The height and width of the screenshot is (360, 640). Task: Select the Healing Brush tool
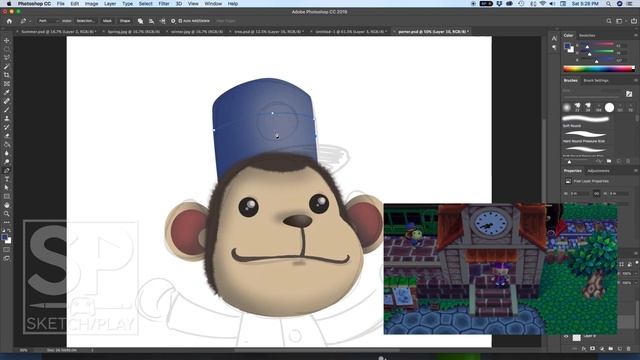(7, 101)
